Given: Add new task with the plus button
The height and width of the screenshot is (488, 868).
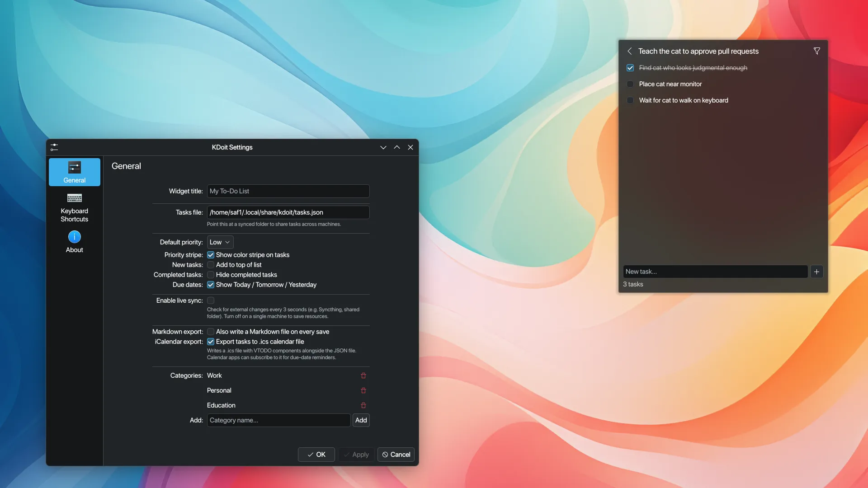Looking at the screenshot, I should [816, 272].
